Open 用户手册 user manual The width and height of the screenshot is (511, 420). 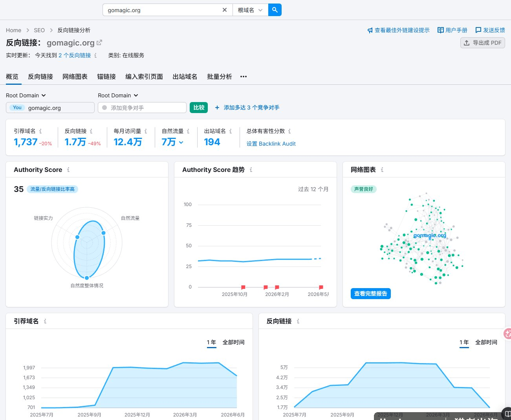click(452, 30)
